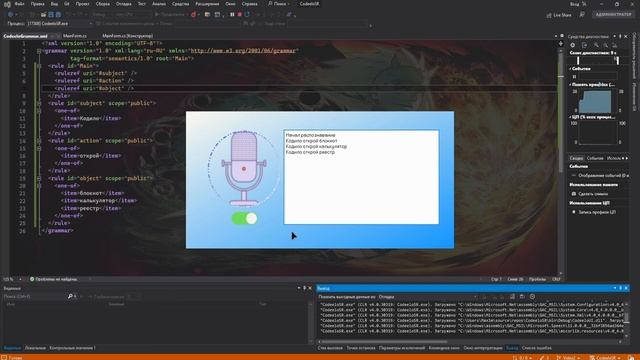Open the Правка menu
This screenshot has width=640, height=360.
[x=37, y=4]
